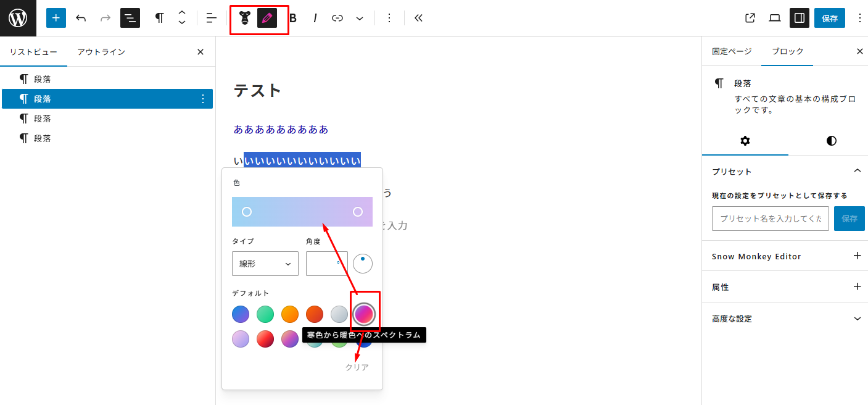This screenshot has height=405, width=868.
Task: Toggle the settings sidebar panel button
Action: (800, 18)
